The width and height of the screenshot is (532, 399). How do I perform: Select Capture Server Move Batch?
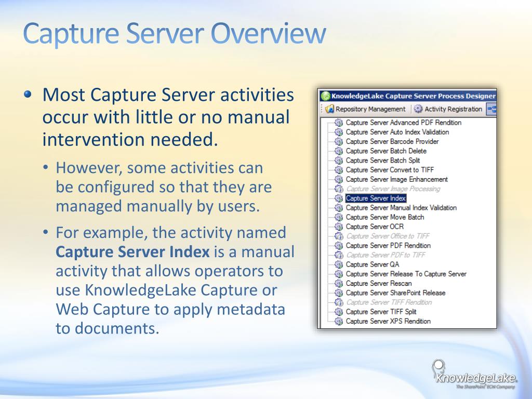pyautogui.click(x=385, y=217)
